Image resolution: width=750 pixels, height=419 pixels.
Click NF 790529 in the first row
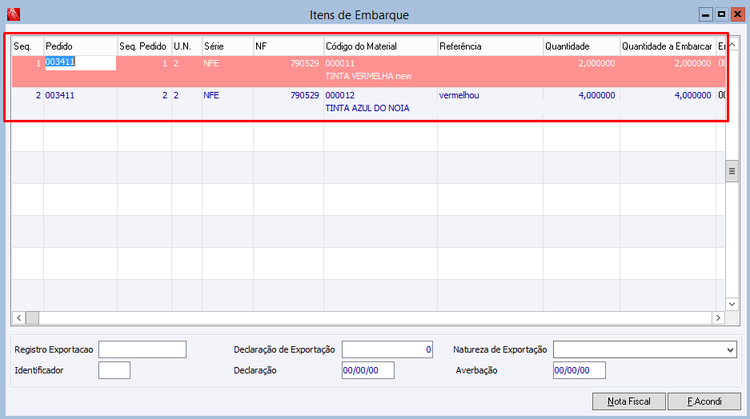tap(305, 63)
